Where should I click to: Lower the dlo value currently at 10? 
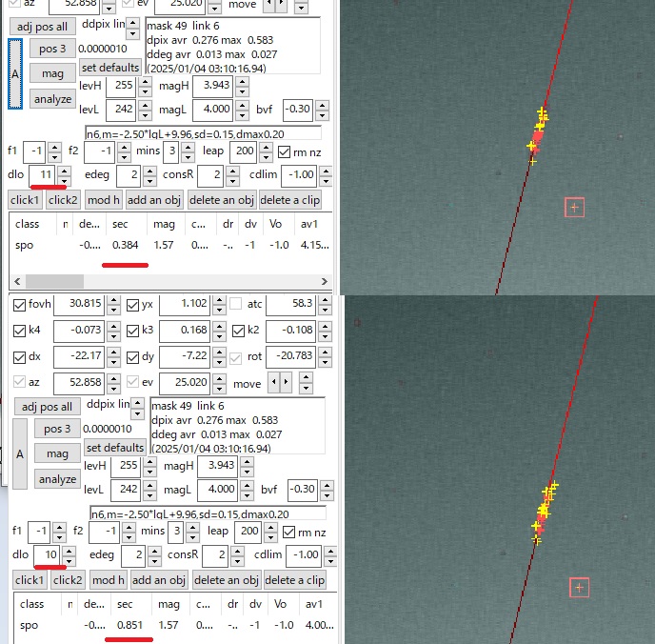(x=63, y=560)
